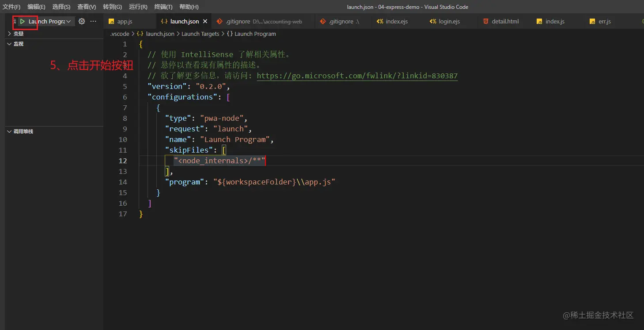644x330 pixels.
Task: Click line number 1 in the gutter
Action: coord(125,44)
